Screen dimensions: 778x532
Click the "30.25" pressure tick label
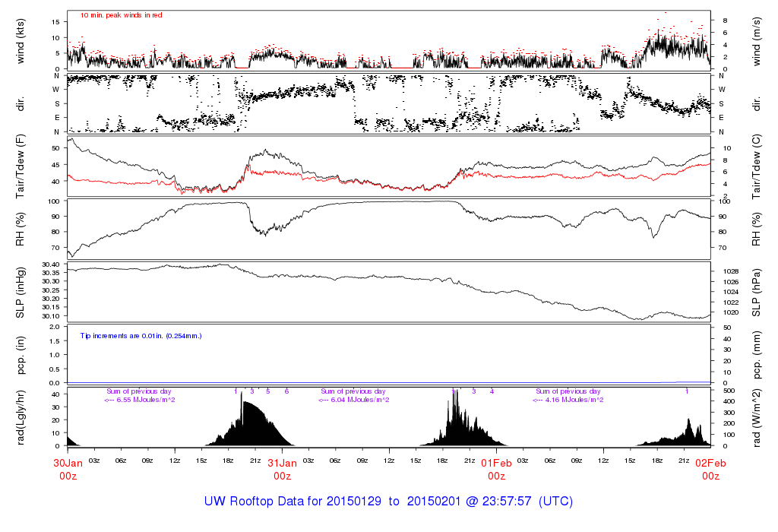51,290
